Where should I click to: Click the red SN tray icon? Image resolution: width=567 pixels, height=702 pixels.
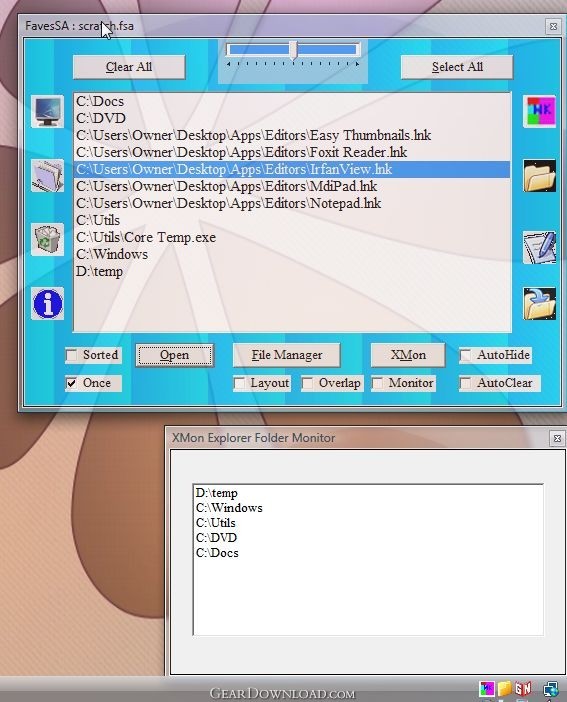tap(523, 689)
